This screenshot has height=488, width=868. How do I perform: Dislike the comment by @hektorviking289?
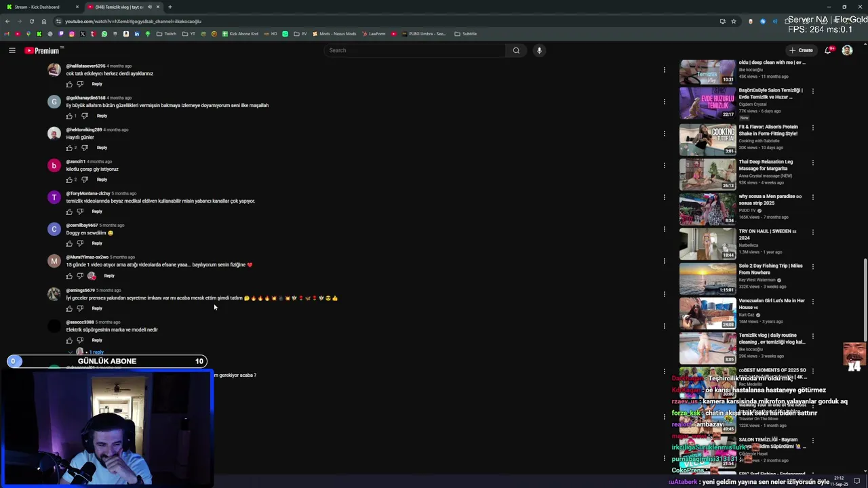tap(84, 148)
